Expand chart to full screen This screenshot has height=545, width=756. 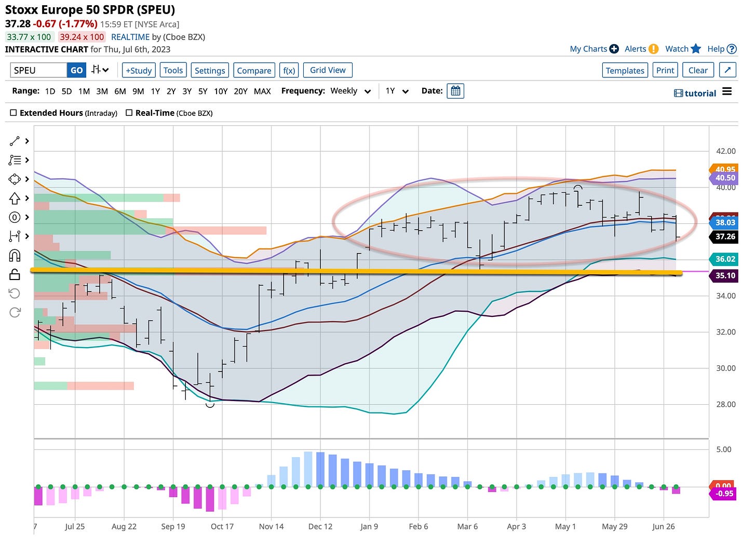click(x=727, y=70)
